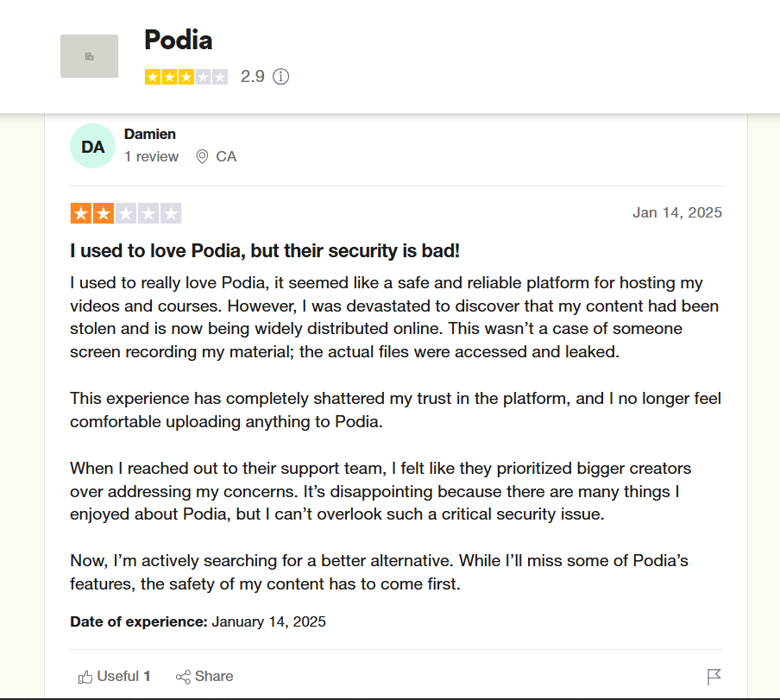Select the Share icon on the review
This screenshot has width=780, height=700.
182,676
